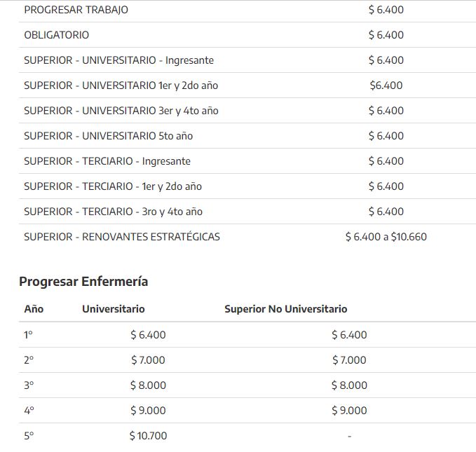Viewport: 476px width, 452px height.
Task: Click the Universitario column header
Action: [x=114, y=309]
